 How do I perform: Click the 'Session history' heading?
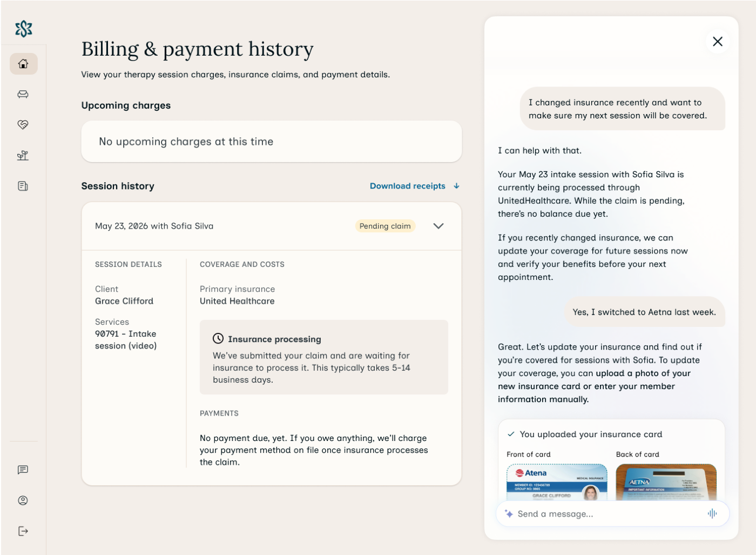coord(118,186)
